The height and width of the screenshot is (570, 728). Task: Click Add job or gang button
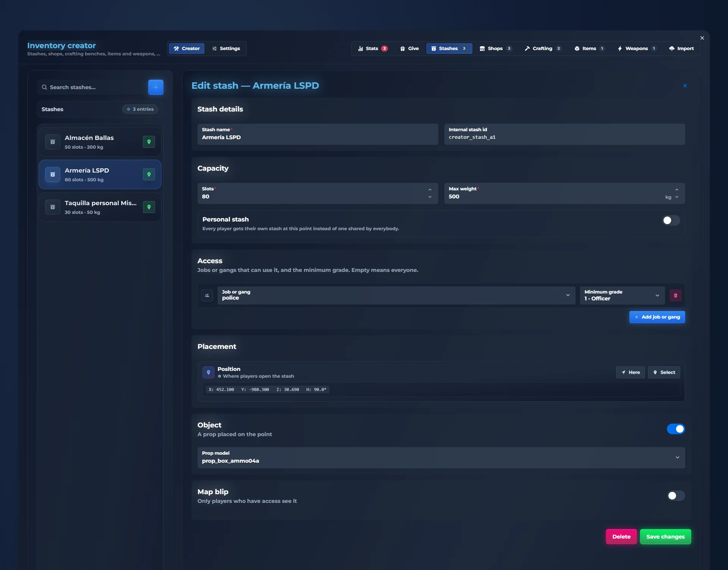pyautogui.click(x=657, y=317)
